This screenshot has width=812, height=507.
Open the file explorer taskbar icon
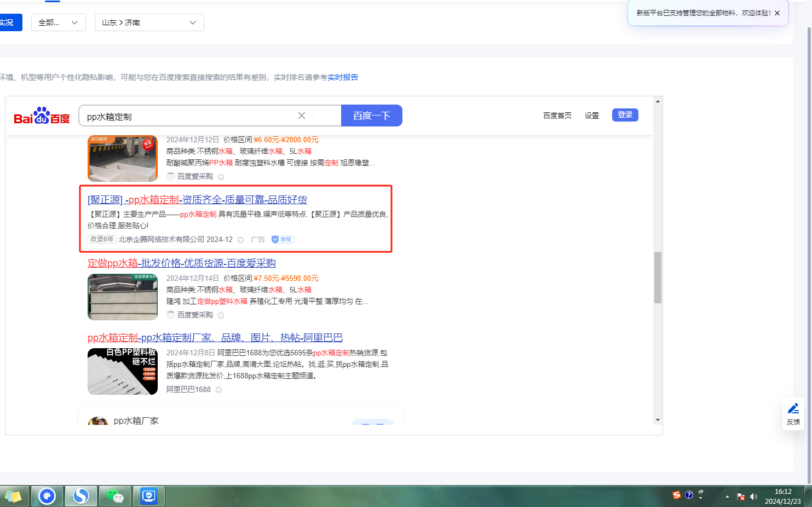[x=14, y=496]
